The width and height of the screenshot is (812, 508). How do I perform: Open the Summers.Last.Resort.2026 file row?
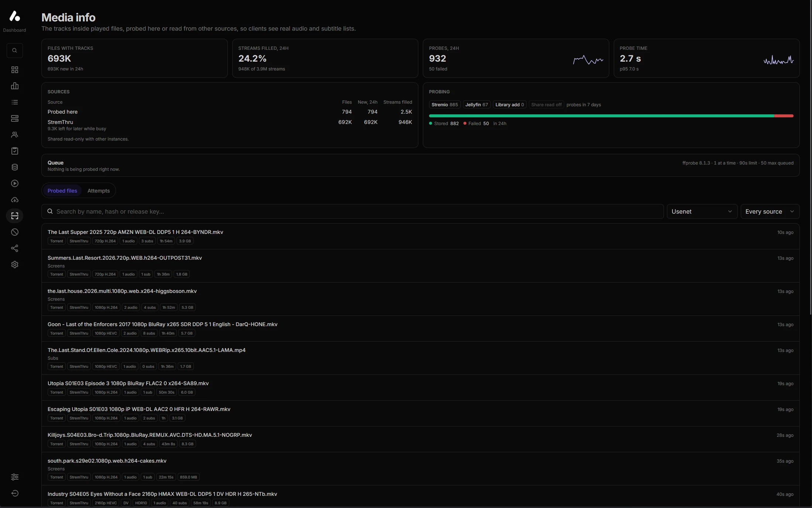pyautogui.click(x=420, y=266)
